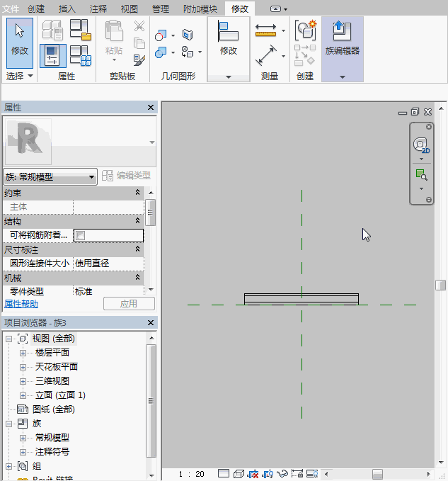Toggle the 可将钢筋附着 checkbox

(81, 235)
